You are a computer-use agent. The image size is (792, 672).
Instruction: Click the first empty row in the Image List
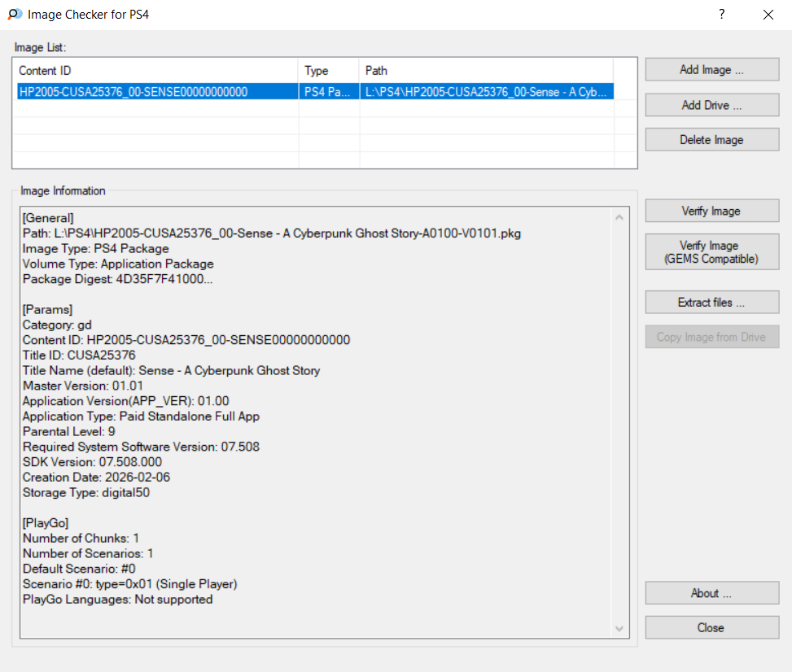pyautogui.click(x=155, y=109)
